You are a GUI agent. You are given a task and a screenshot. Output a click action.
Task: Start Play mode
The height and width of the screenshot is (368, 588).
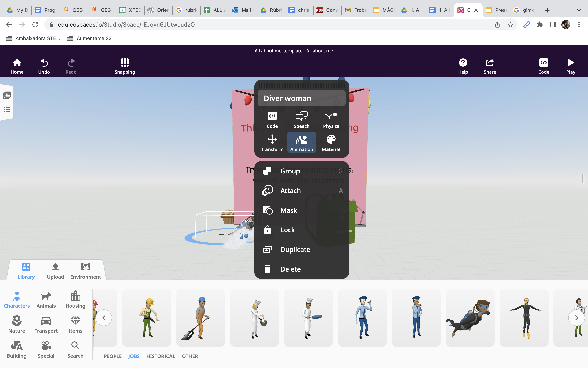pyautogui.click(x=570, y=66)
